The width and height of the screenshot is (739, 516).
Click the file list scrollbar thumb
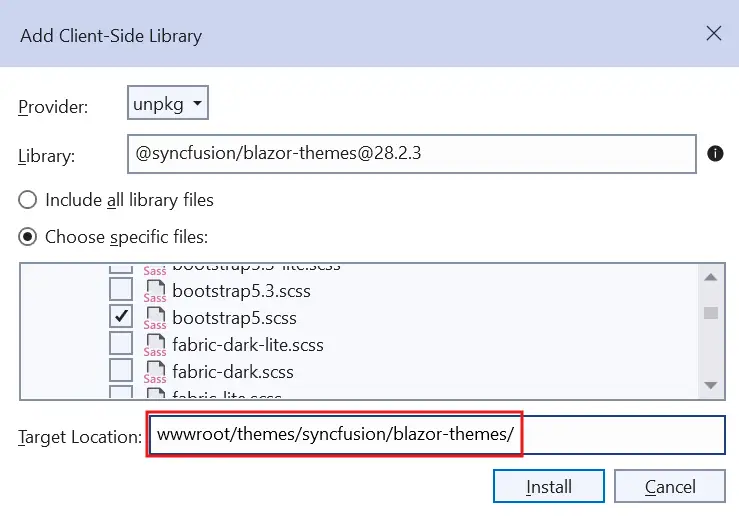(711, 312)
